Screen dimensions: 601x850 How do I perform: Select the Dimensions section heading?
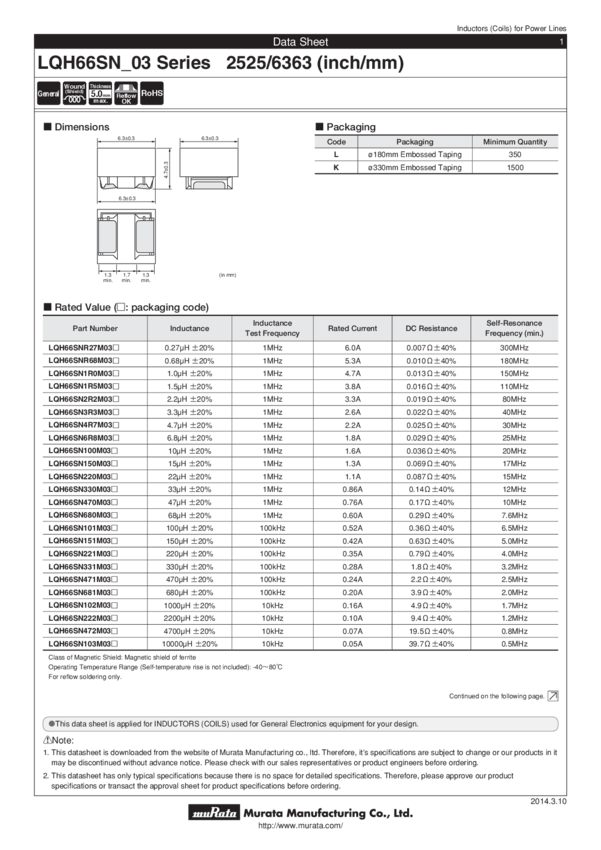tap(76, 127)
